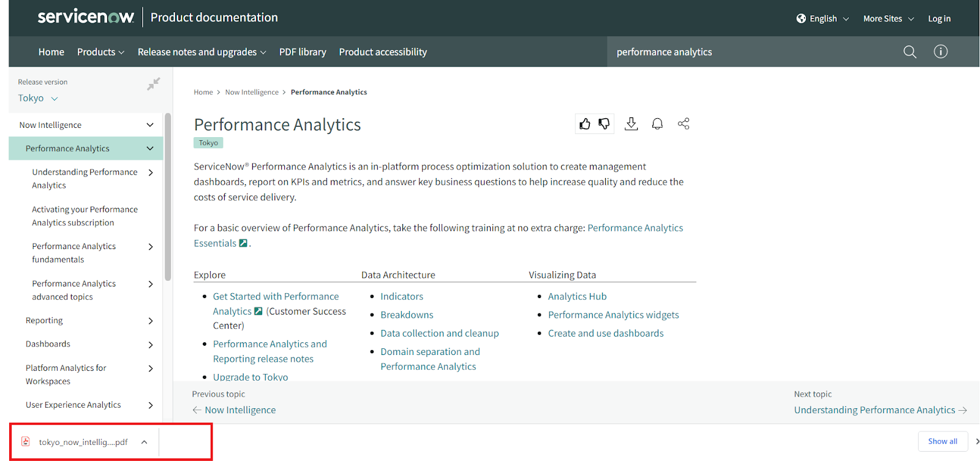This screenshot has width=980, height=467.
Task: Open the Analytics Hub link
Action: tap(577, 296)
